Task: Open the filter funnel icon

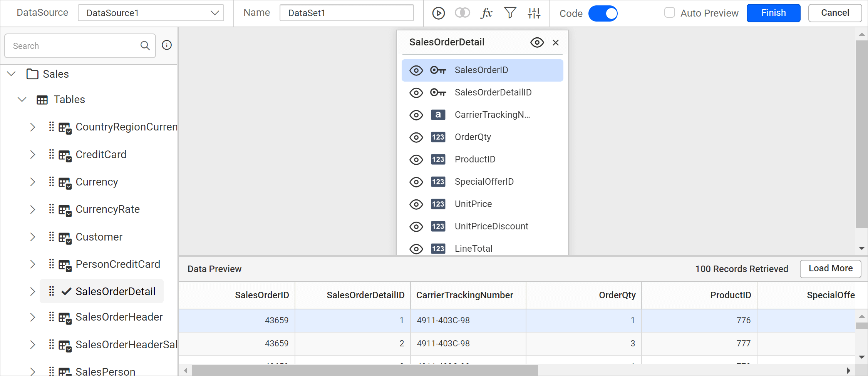Action: [x=510, y=13]
